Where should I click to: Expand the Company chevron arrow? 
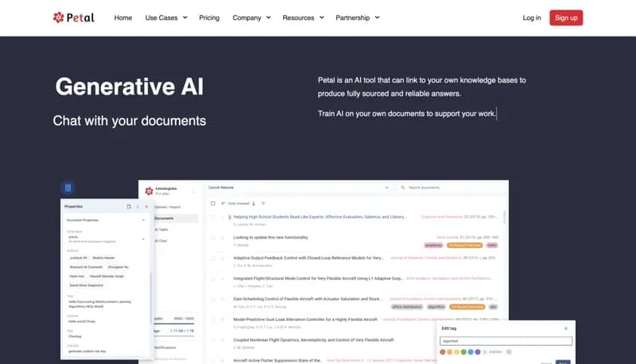point(269,17)
